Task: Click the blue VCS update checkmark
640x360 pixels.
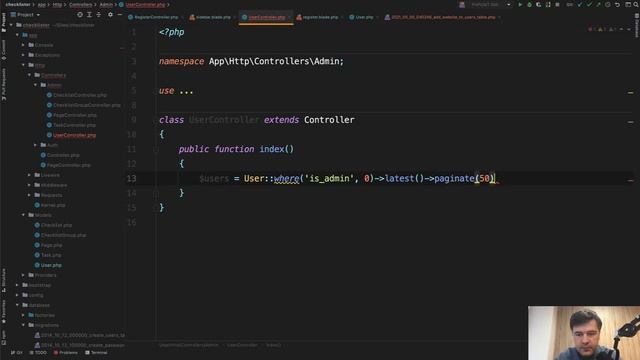Action: pyautogui.click(x=580, y=5)
